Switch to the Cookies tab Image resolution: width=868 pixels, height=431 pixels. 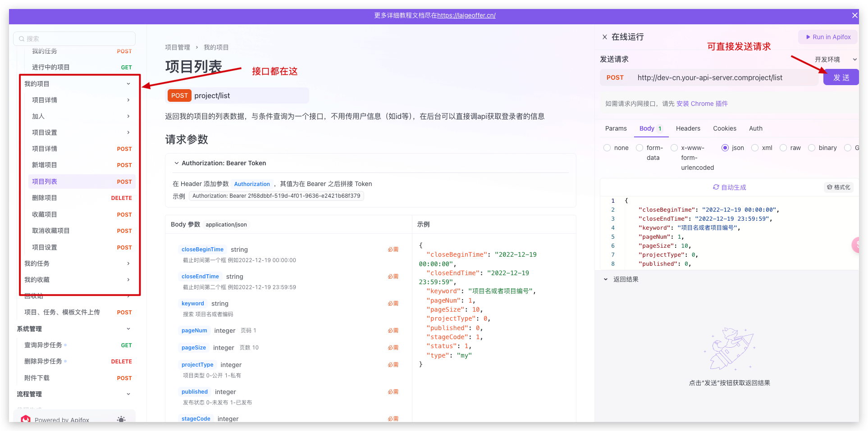[724, 128]
